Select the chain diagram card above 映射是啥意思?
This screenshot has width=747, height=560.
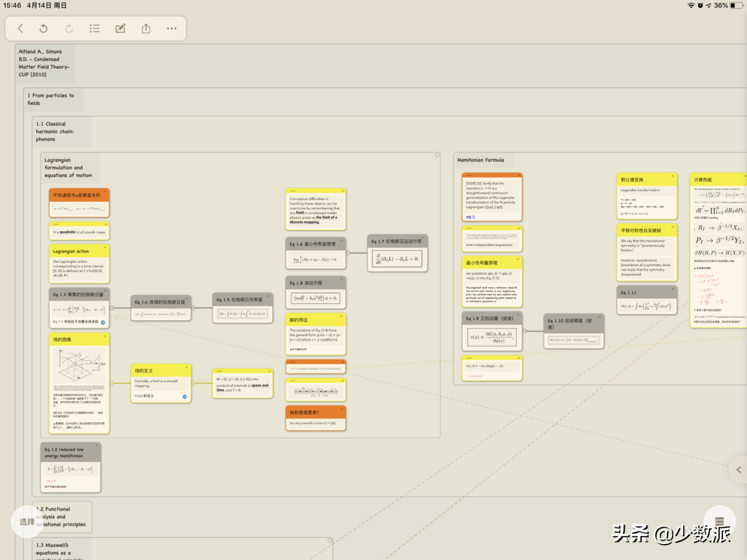[x=315, y=390]
